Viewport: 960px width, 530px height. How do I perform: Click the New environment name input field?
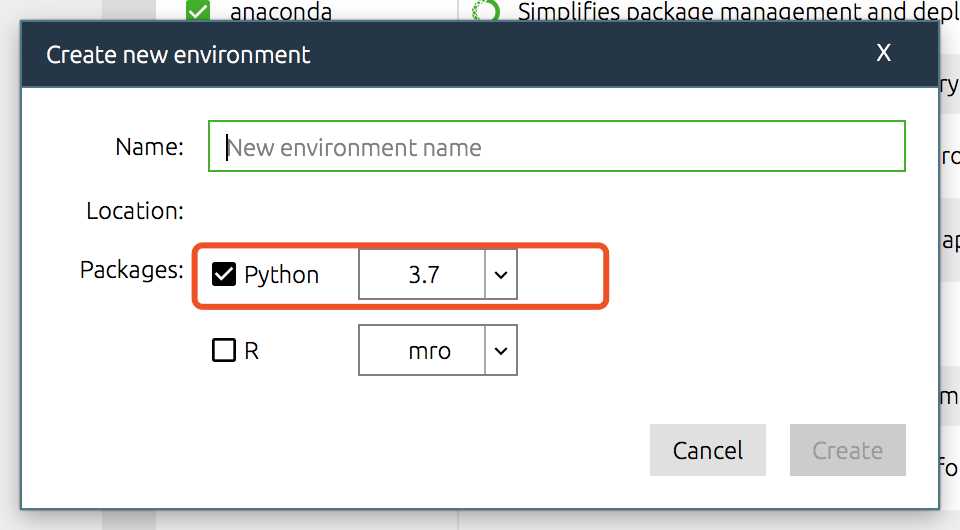click(556, 147)
